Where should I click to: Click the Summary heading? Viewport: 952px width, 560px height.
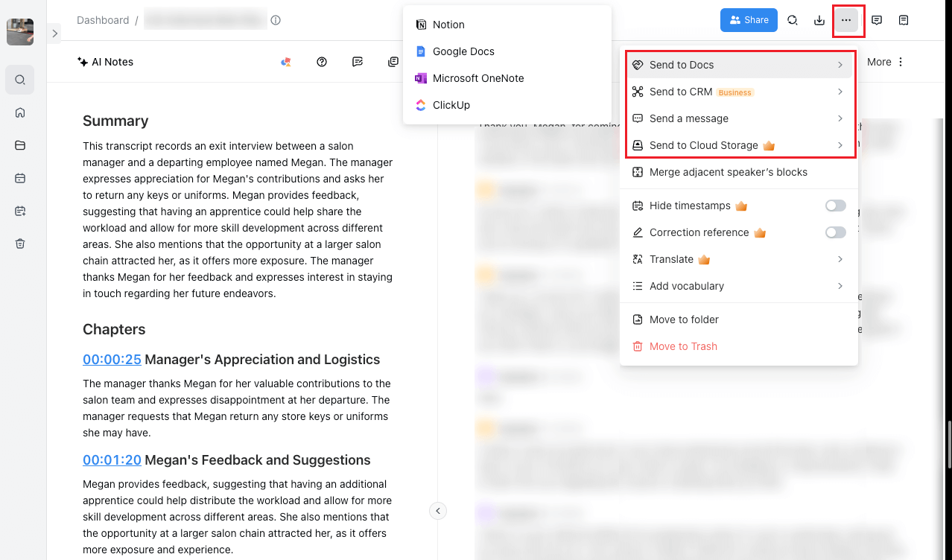click(115, 121)
